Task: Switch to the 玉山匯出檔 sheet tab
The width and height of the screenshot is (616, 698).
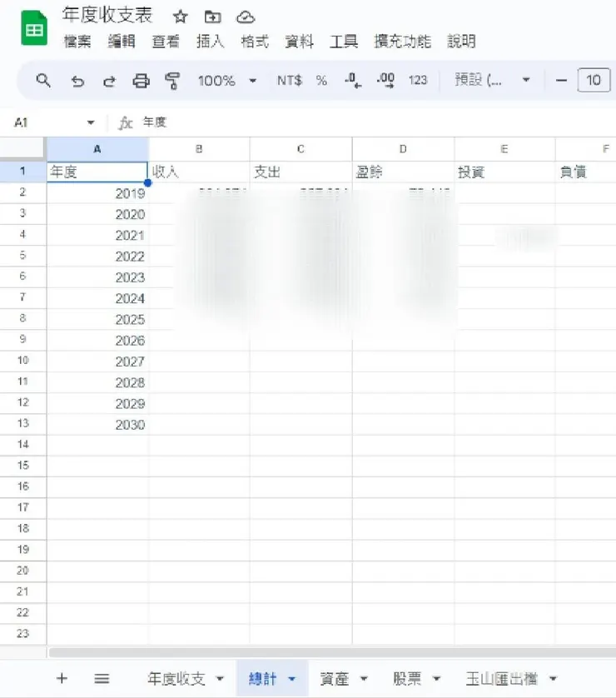Action: click(502, 679)
